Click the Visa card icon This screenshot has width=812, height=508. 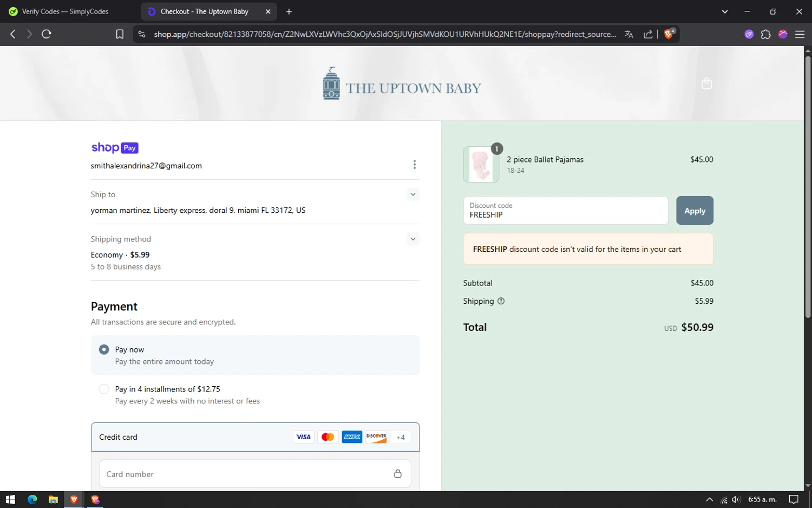tap(303, 437)
